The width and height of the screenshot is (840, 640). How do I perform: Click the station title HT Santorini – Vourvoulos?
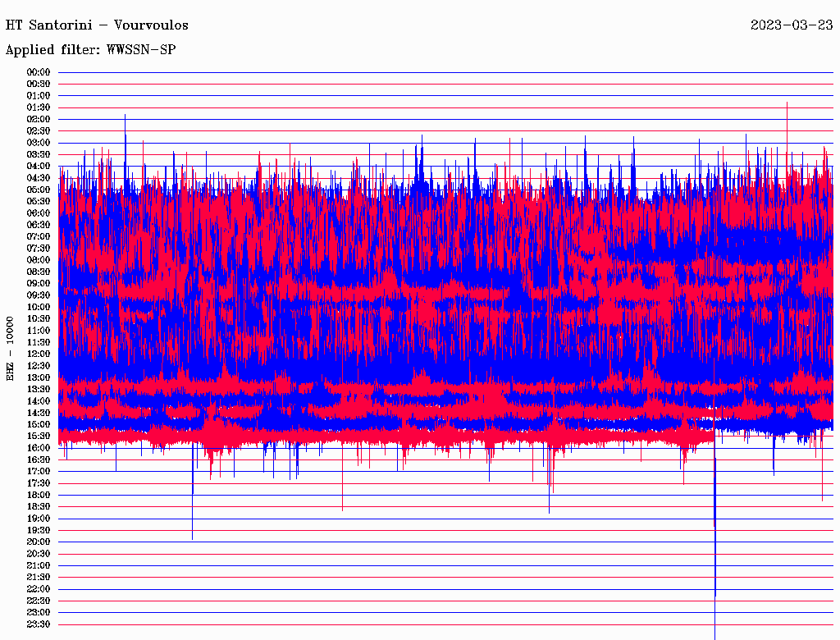[97, 25]
